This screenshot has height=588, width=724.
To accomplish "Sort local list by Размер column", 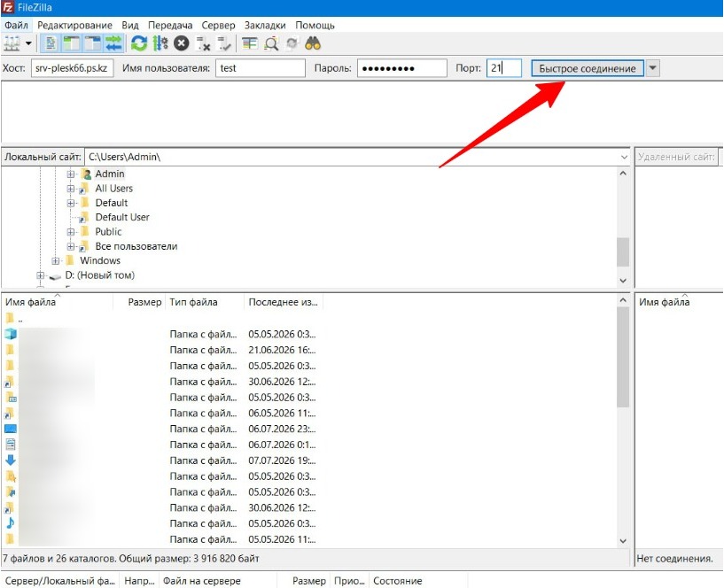I will [x=139, y=302].
